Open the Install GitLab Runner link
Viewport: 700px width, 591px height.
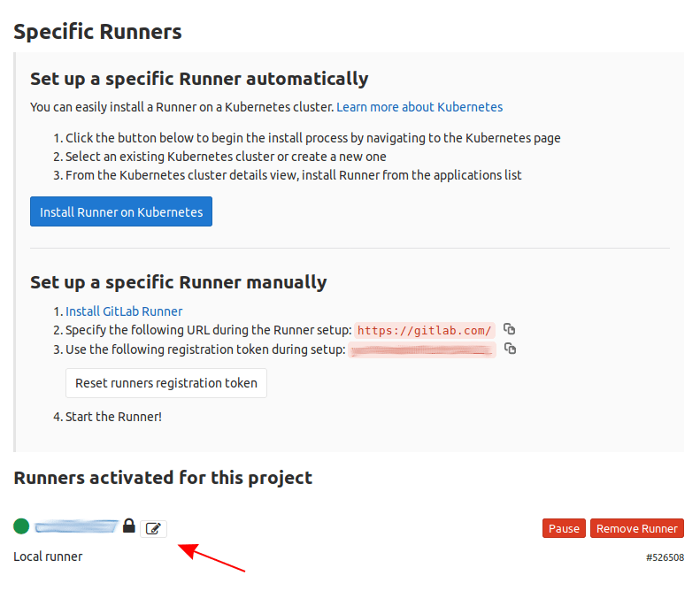[124, 311]
